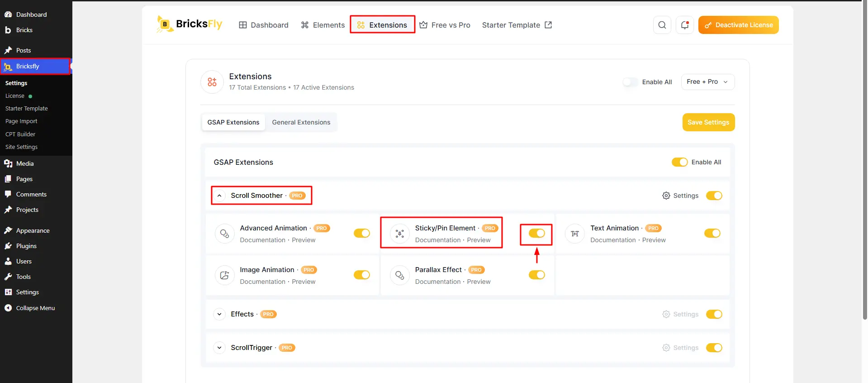
Task: Click Media icon in WordPress sidebar
Action: pos(8,163)
